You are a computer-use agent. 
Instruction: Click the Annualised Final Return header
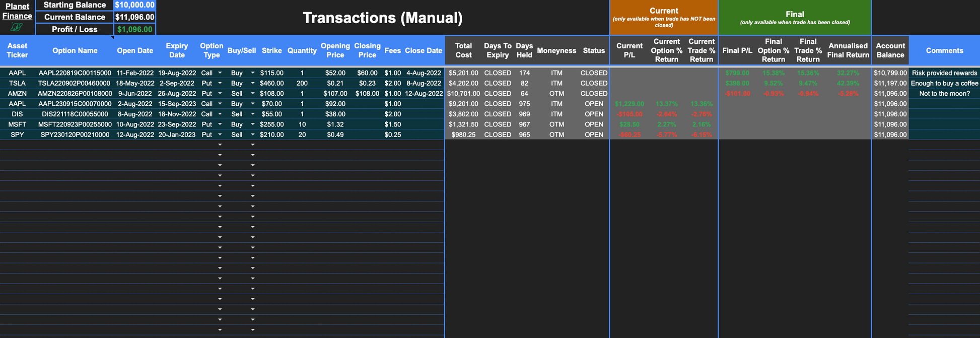pos(848,50)
